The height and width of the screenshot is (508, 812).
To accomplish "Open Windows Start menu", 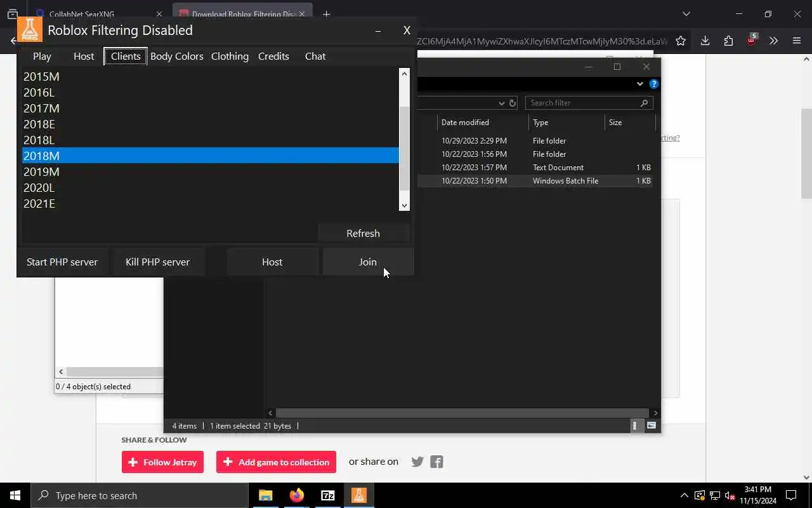I will [15, 495].
